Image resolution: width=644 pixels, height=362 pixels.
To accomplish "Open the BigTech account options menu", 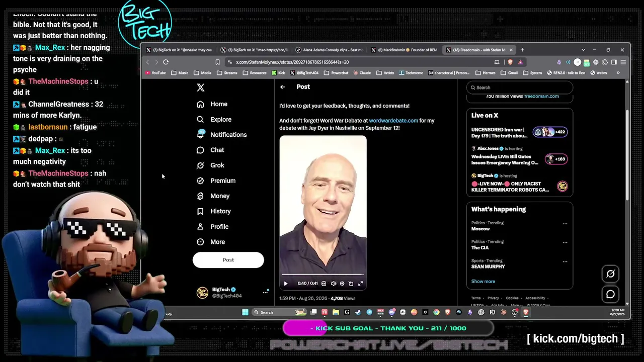I will point(265,293).
